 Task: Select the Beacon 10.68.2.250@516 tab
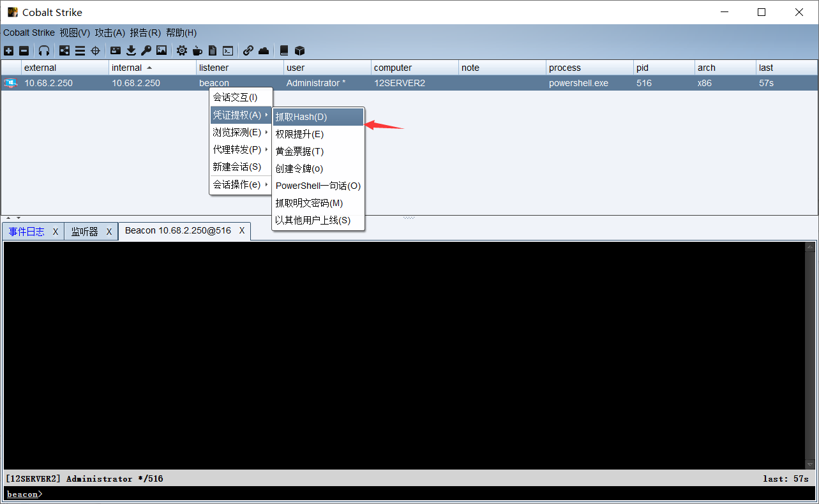pos(178,230)
